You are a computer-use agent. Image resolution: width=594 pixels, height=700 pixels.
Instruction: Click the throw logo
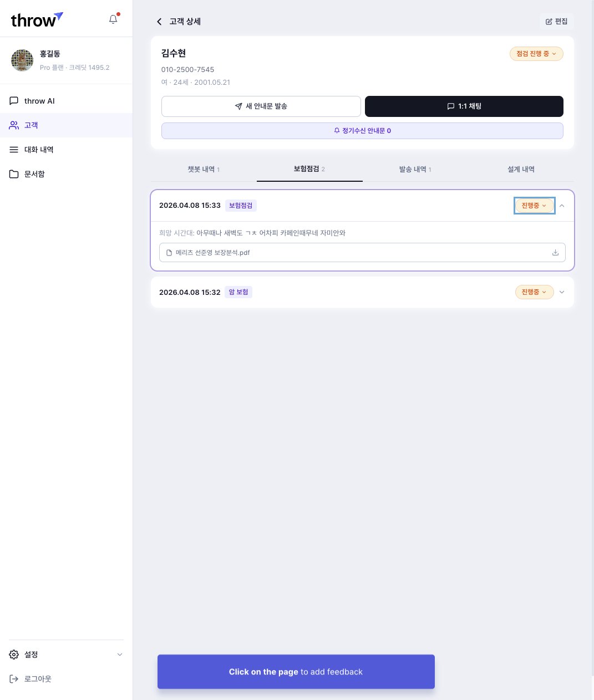point(37,20)
